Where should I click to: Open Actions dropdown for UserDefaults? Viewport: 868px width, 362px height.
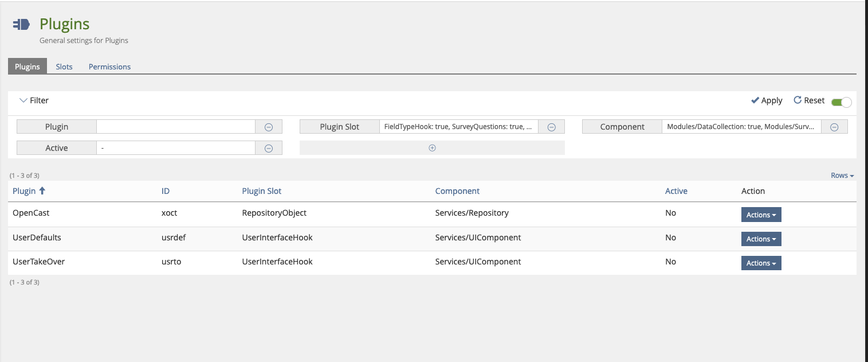click(761, 239)
